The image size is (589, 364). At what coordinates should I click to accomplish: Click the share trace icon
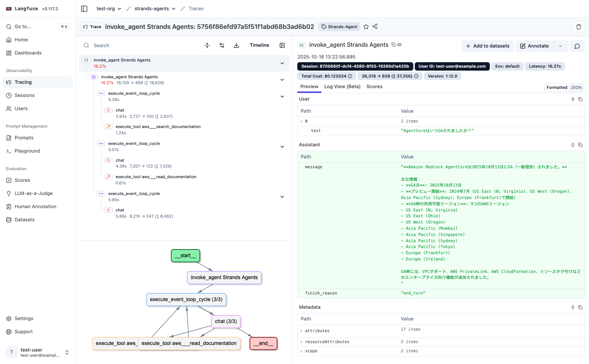[375, 26]
